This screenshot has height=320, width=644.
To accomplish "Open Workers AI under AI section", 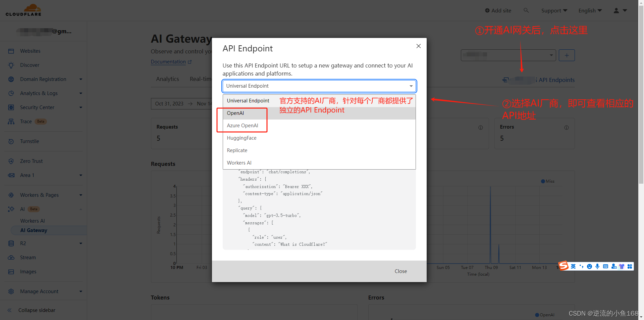I will (x=33, y=221).
